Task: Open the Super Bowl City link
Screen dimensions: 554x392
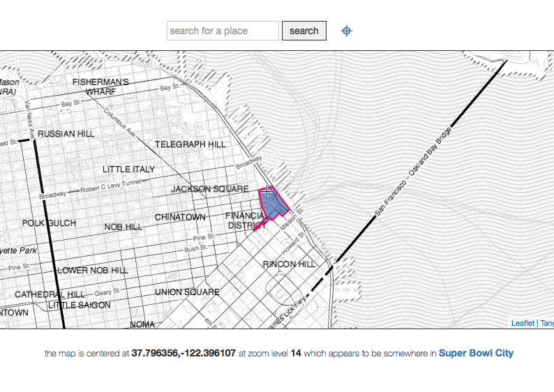Action: tap(476, 353)
